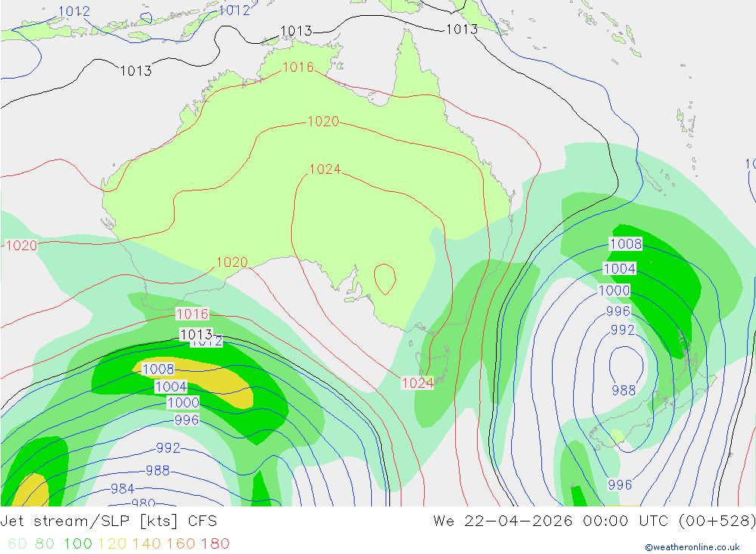Click the We 22-04-2026 00:00 UTC timestamp
Viewport: 756px width, 554px height.
(553, 522)
